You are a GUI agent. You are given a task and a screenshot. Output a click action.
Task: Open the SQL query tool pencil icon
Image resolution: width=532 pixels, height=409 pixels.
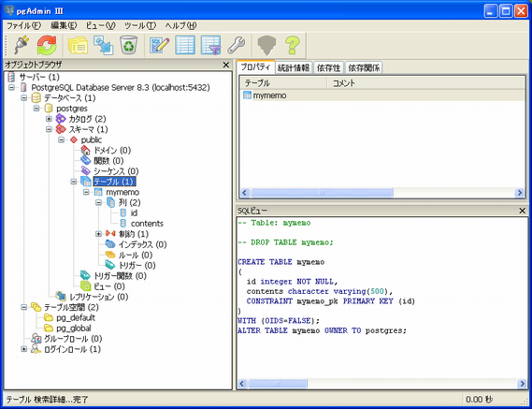pyautogui.click(x=160, y=45)
